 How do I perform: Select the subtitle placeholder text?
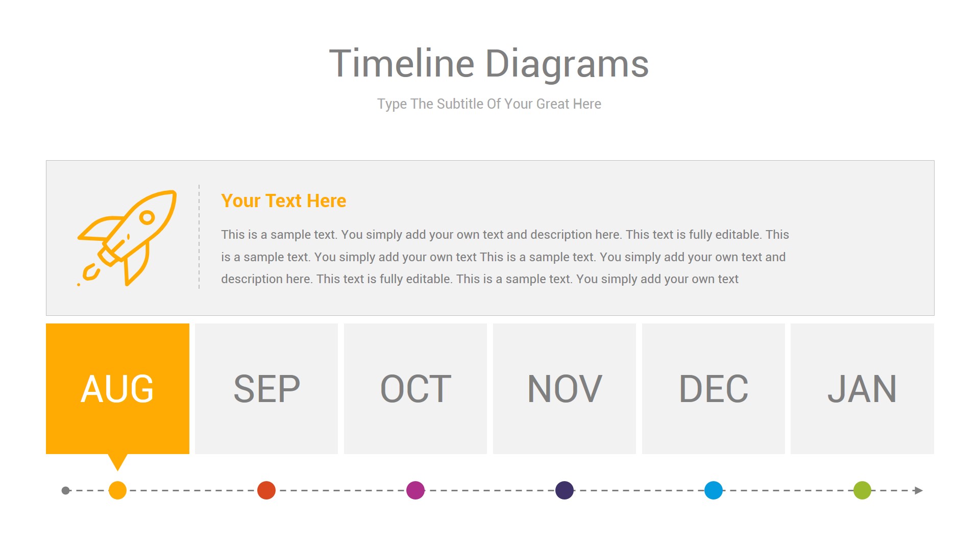(x=489, y=104)
